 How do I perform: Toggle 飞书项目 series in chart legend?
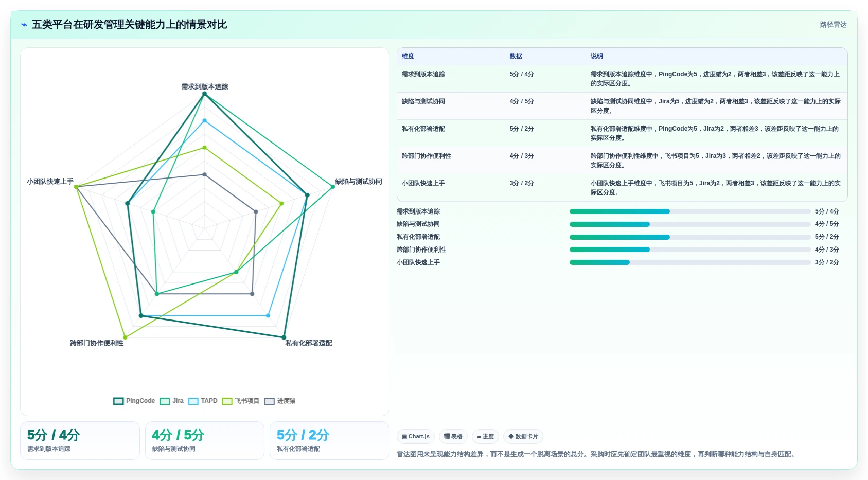(x=241, y=401)
